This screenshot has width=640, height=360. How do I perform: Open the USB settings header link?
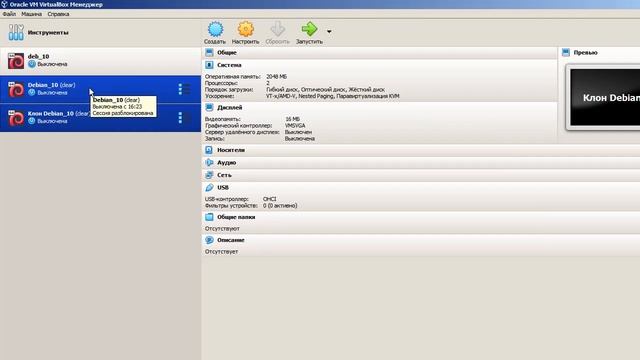pyautogui.click(x=223, y=187)
